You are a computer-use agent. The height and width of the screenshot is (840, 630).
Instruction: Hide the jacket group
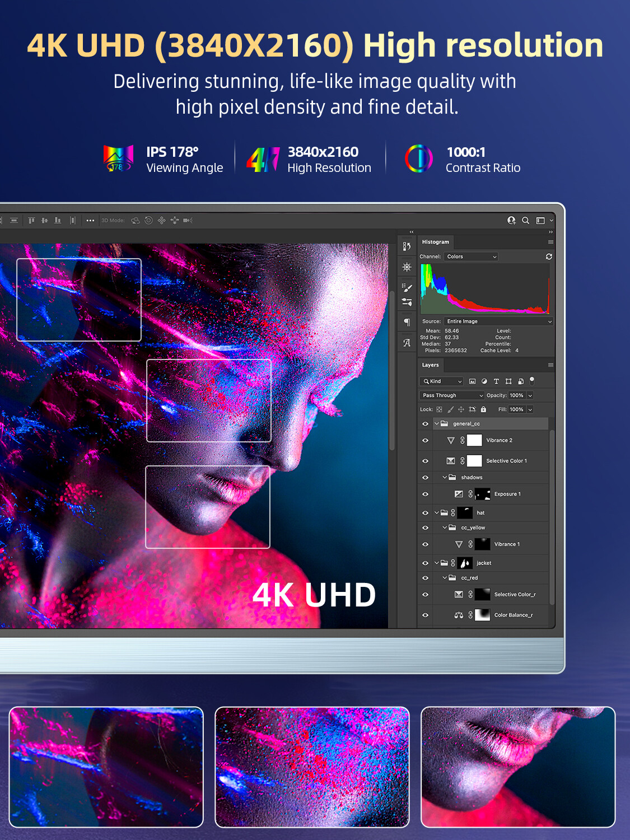tap(425, 563)
